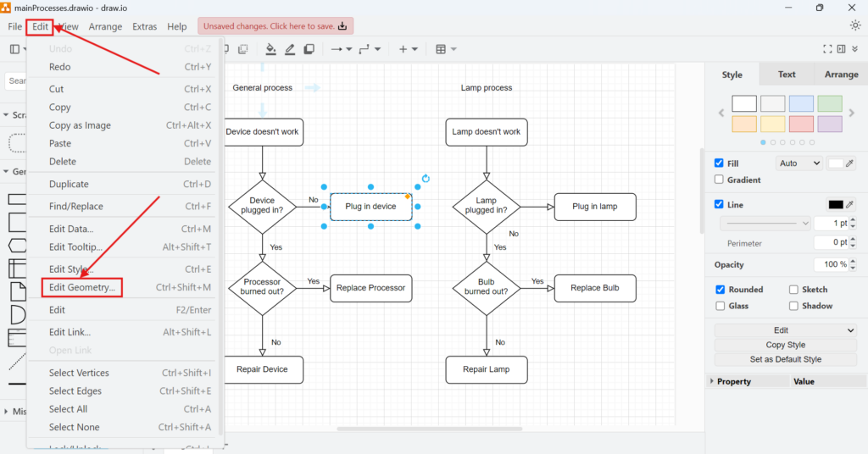Click the Insert Table toolbar icon
Image resolution: width=868 pixels, height=454 pixels.
pos(441,49)
